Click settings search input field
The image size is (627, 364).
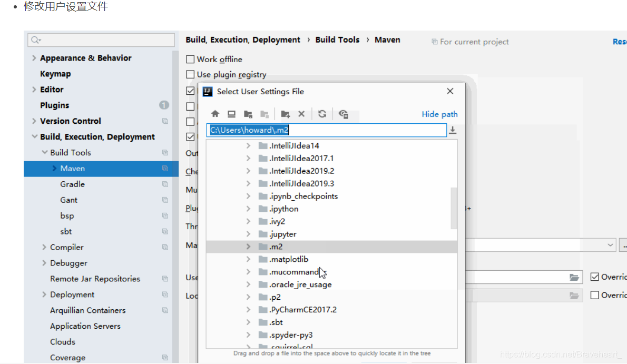101,40
